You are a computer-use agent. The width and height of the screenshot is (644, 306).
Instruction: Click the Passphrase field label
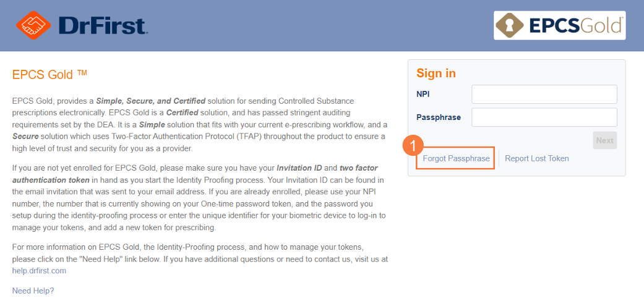pyautogui.click(x=438, y=117)
